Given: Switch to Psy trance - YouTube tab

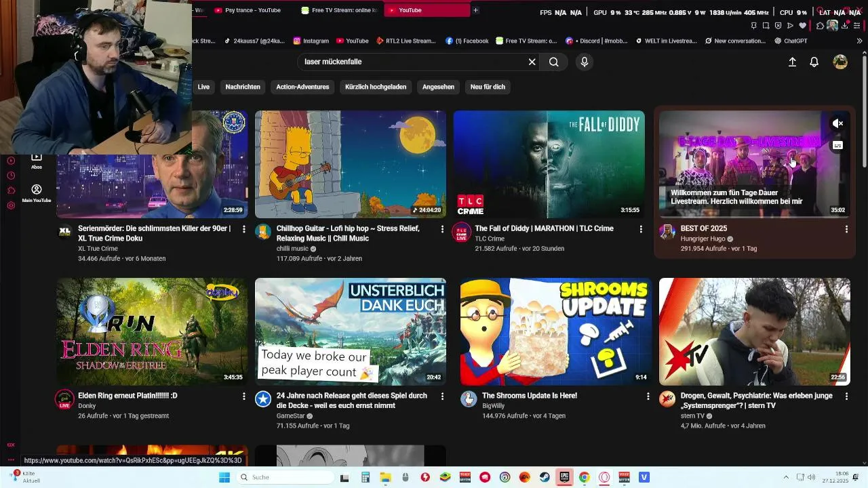Looking at the screenshot, I should pos(248,10).
